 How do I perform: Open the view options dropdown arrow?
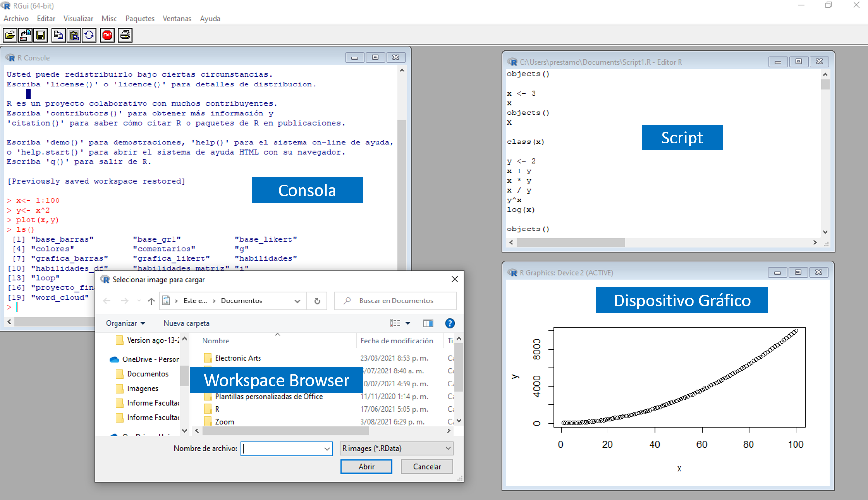point(408,323)
